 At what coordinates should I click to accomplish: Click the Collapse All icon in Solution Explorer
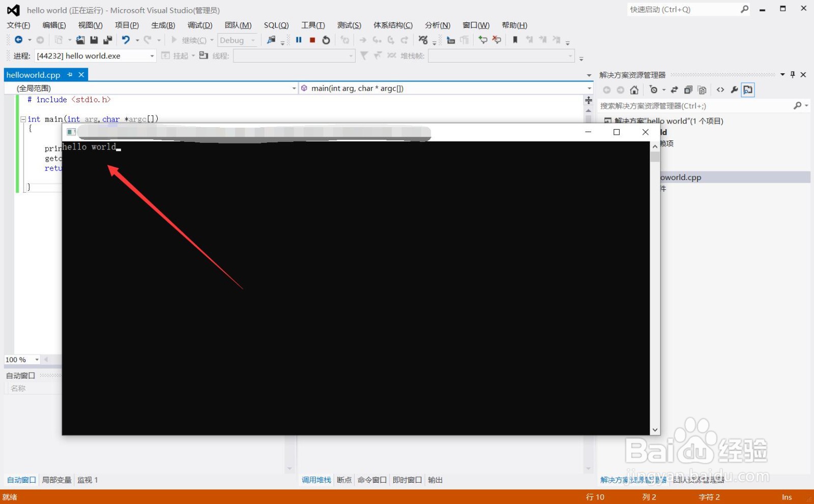(x=688, y=90)
